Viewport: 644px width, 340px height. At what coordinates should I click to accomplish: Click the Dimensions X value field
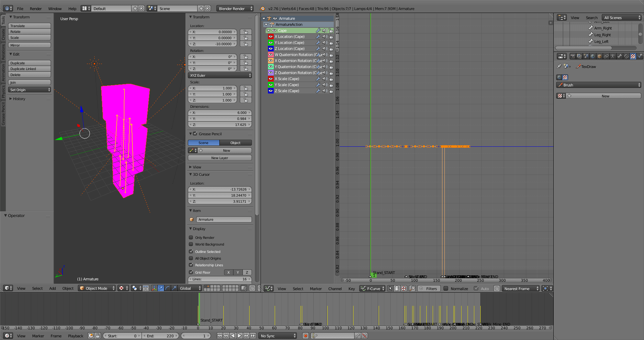coord(220,113)
